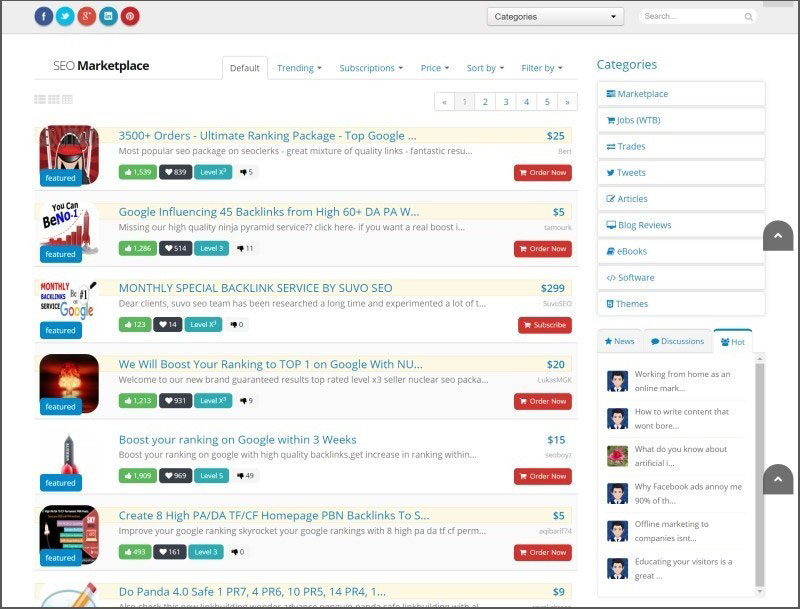Open the Filter by dropdown
This screenshot has width=800, height=609.
pos(540,68)
